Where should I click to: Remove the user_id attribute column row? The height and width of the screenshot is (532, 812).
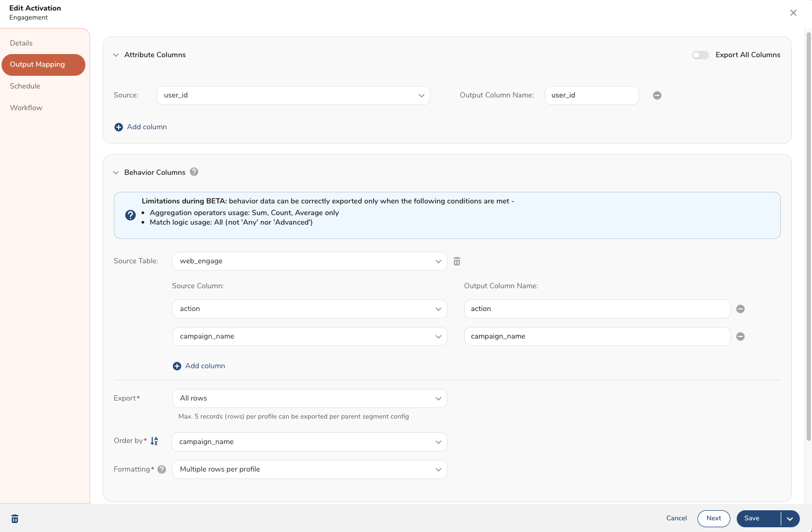[x=657, y=95]
